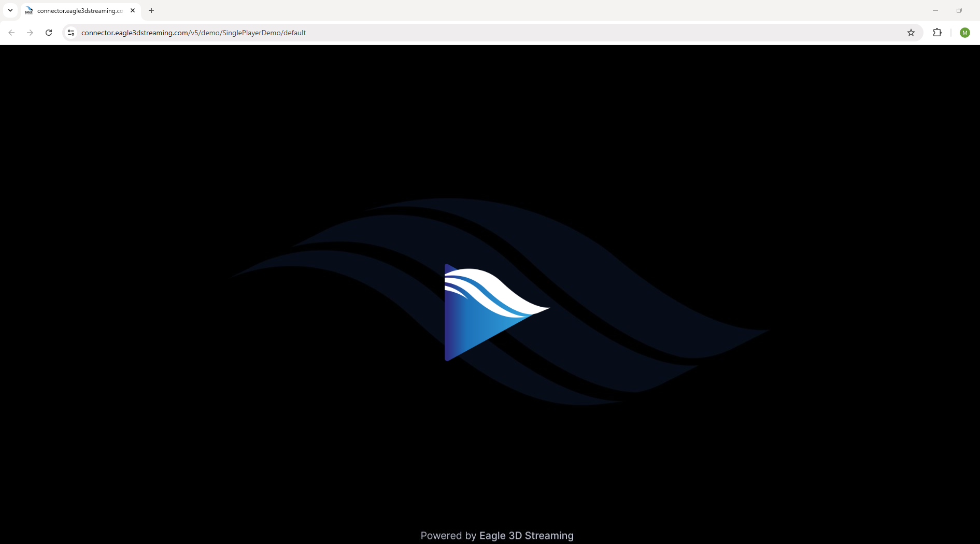The height and width of the screenshot is (544, 980).
Task: Click the browser back arrow
Action: click(x=11, y=32)
